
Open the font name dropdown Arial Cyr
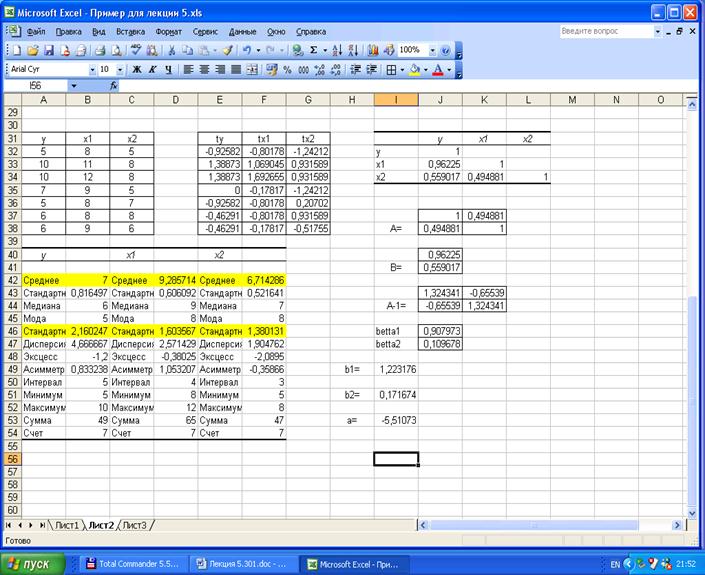pos(92,70)
